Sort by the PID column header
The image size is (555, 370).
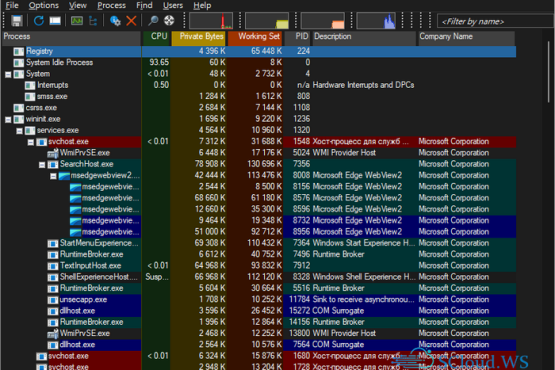coord(297,37)
